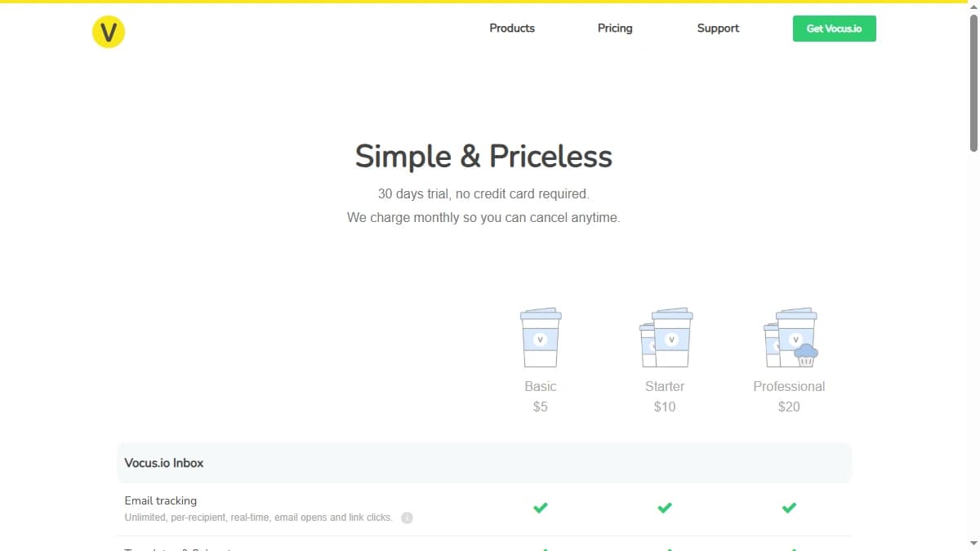The width and height of the screenshot is (980, 551).
Task: Click the Email tracking feature title
Action: click(x=161, y=500)
